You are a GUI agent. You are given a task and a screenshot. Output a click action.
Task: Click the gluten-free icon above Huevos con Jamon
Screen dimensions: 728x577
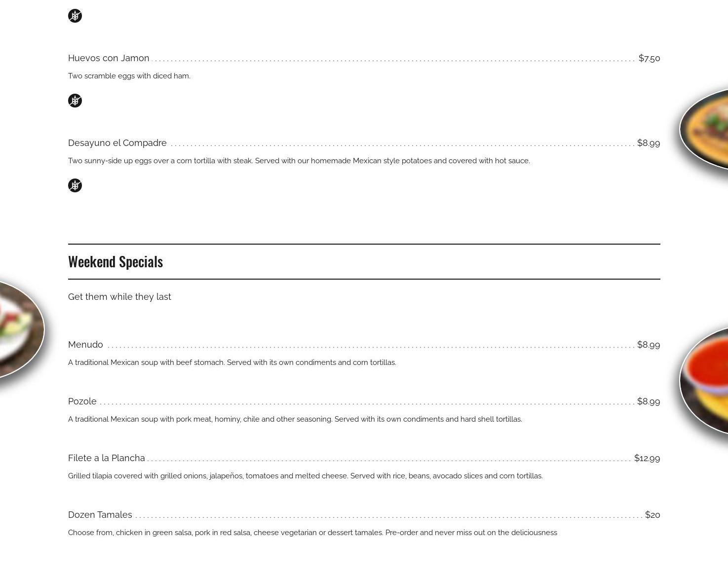click(75, 16)
